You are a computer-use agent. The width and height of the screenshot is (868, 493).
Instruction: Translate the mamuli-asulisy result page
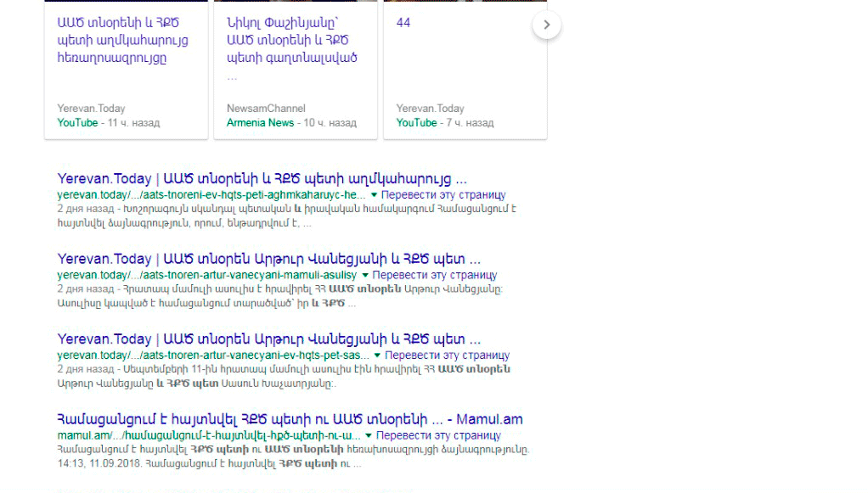point(435,275)
